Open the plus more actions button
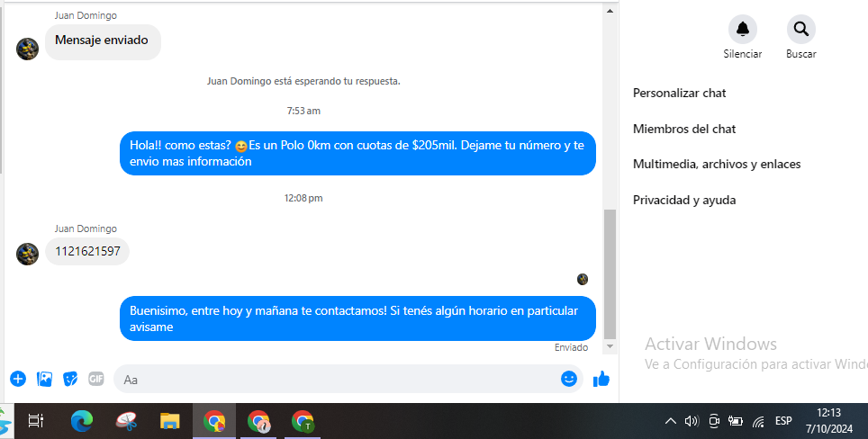This screenshot has width=868, height=439. tap(17, 379)
